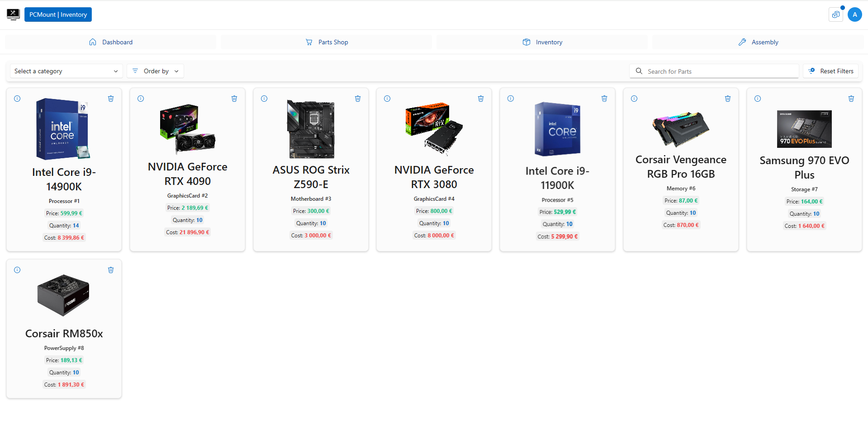Image resolution: width=868 pixels, height=425 pixels.
Task: Delete the Samsung 970 EVO Plus part
Action: [x=851, y=99]
